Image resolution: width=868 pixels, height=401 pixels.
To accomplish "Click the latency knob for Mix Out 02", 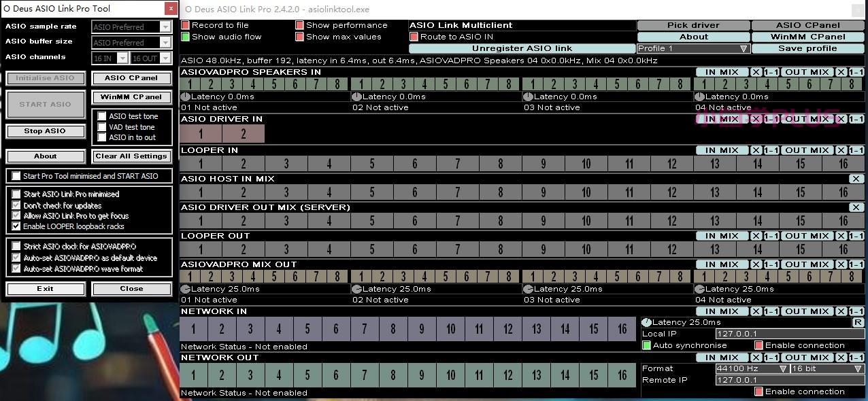I will [x=356, y=289].
